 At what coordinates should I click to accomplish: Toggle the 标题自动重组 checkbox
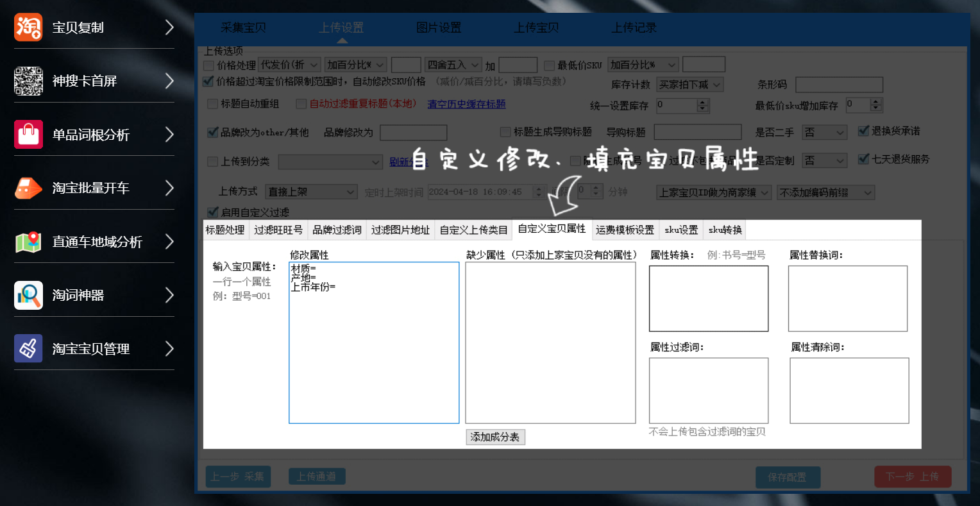(213, 104)
